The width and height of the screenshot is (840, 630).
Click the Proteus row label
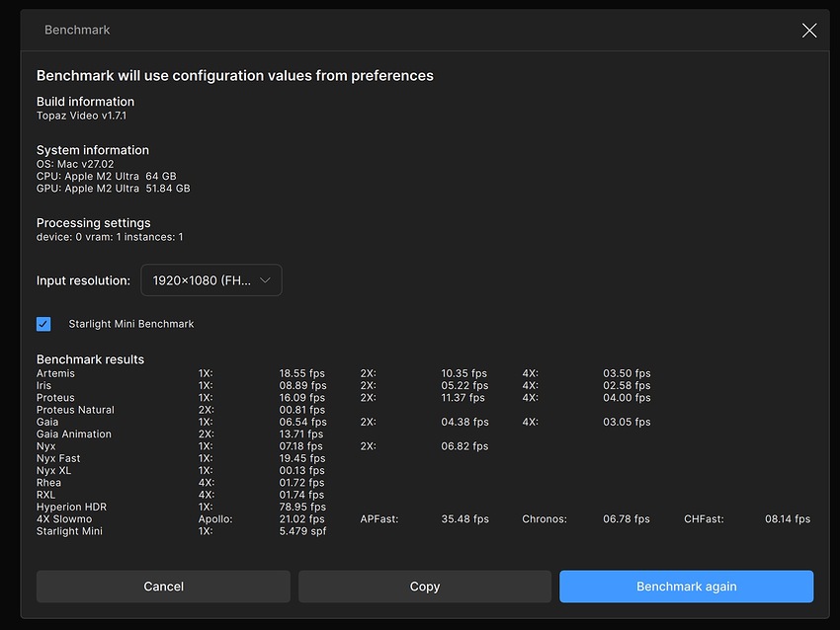click(55, 398)
